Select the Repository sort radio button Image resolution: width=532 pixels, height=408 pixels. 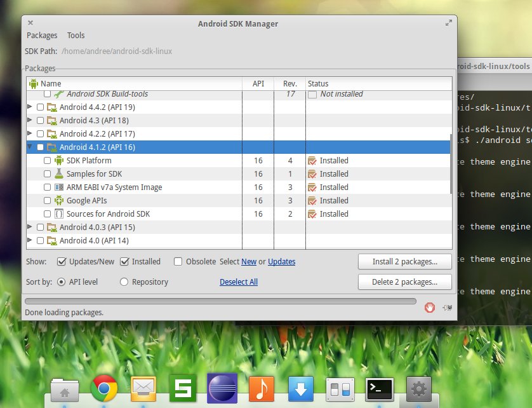click(124, 282)
